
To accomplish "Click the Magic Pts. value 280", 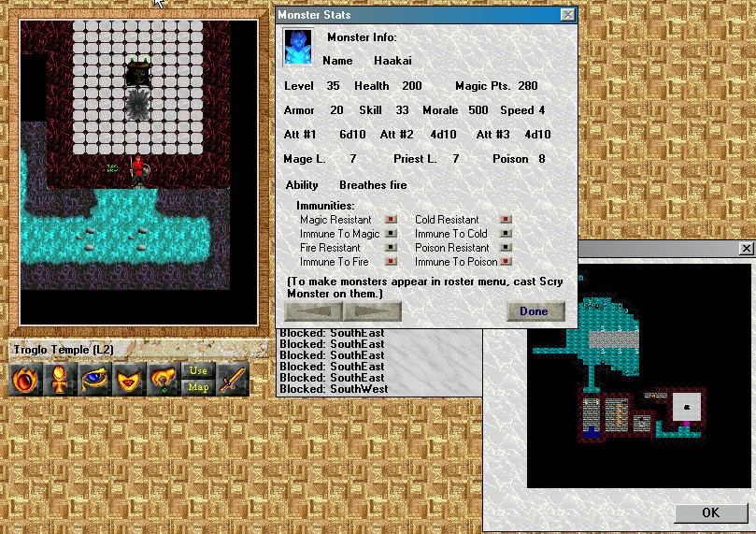I will (x=528, y=86).
